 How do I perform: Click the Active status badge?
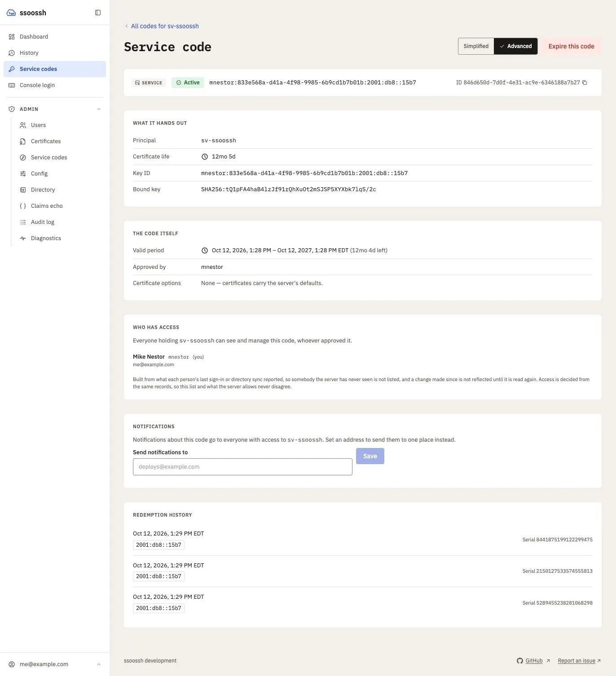point(188,83)
